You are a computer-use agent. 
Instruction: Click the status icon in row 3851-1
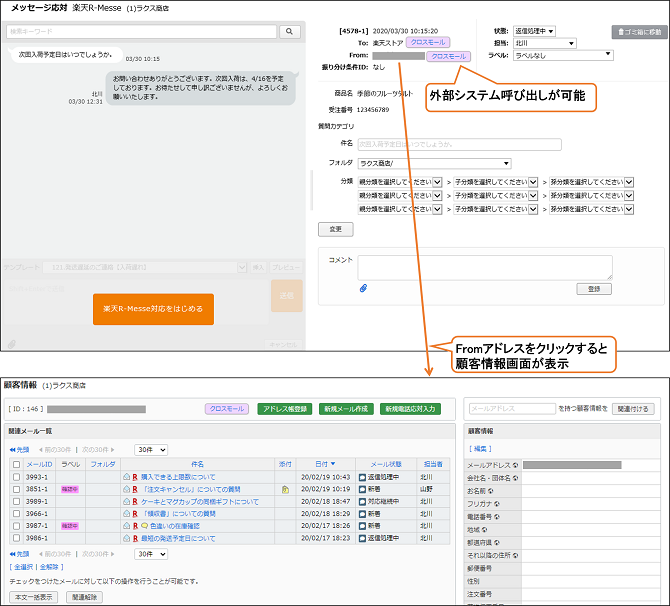pos(362,489)
